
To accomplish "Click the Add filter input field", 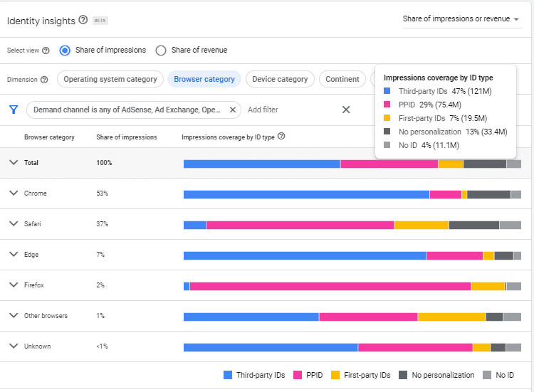I will [x=263, y=110].
